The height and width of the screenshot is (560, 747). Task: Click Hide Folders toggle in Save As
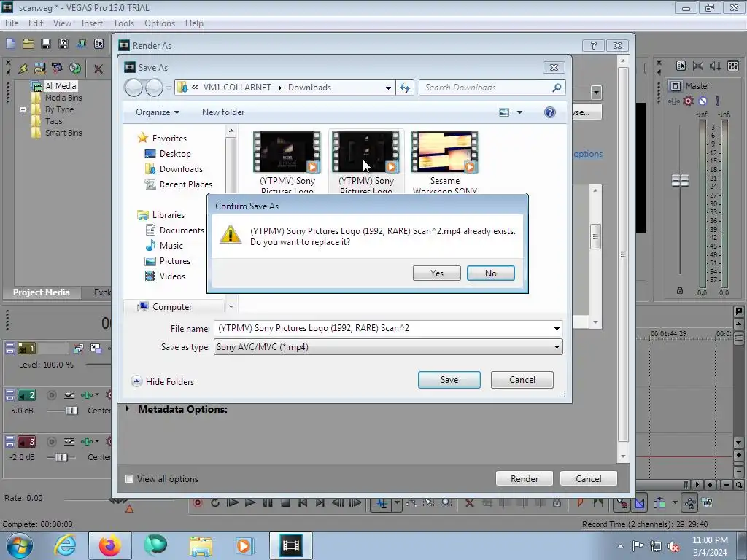pyautogui.click(x=163, y=381)
